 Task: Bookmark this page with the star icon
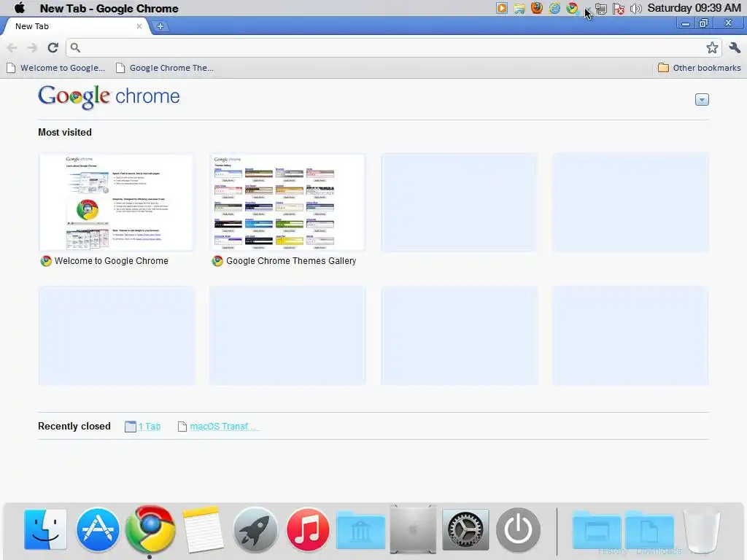[x=712, y=47]
